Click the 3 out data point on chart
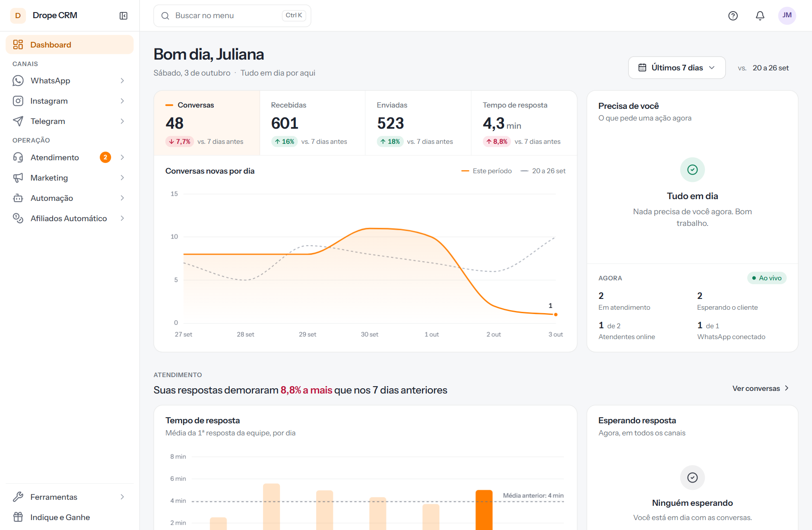Viewport: 812px width, 530px height. pyautogui.click(x=555, y=314)
